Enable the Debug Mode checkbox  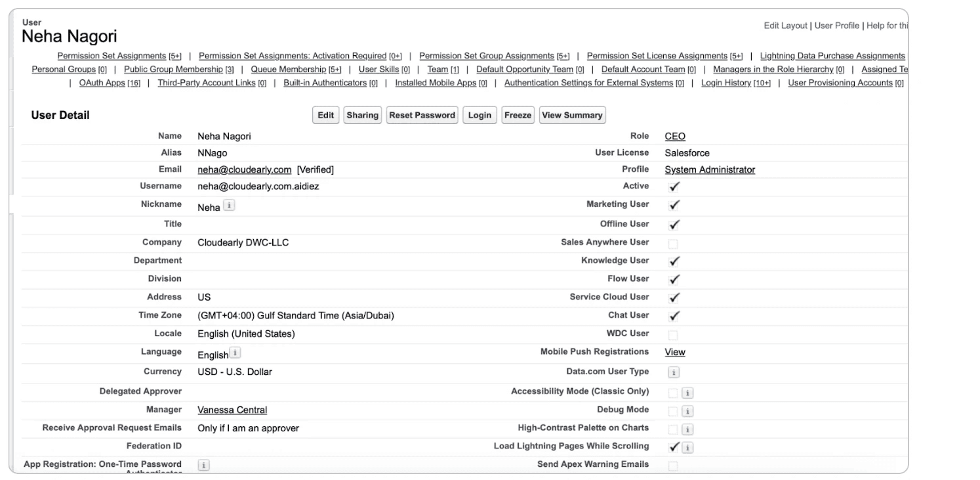coord(673,412)
